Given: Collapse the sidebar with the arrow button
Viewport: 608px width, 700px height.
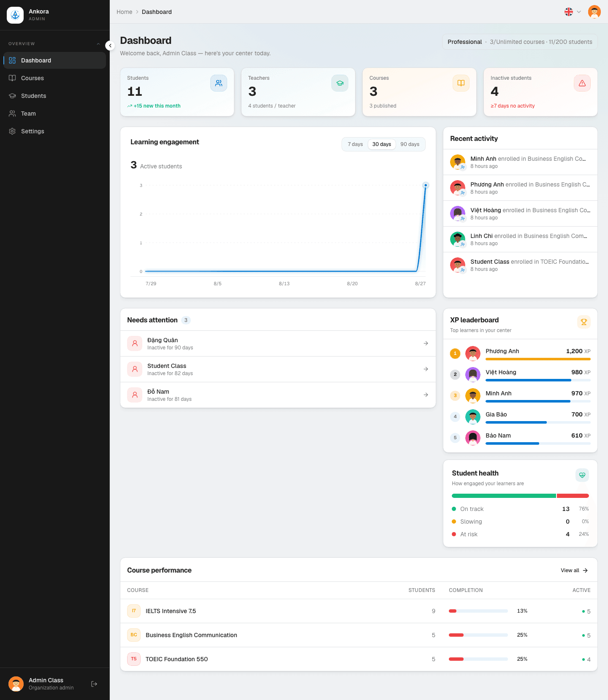Looking at the screenshot, I should (x=110, y=46).
